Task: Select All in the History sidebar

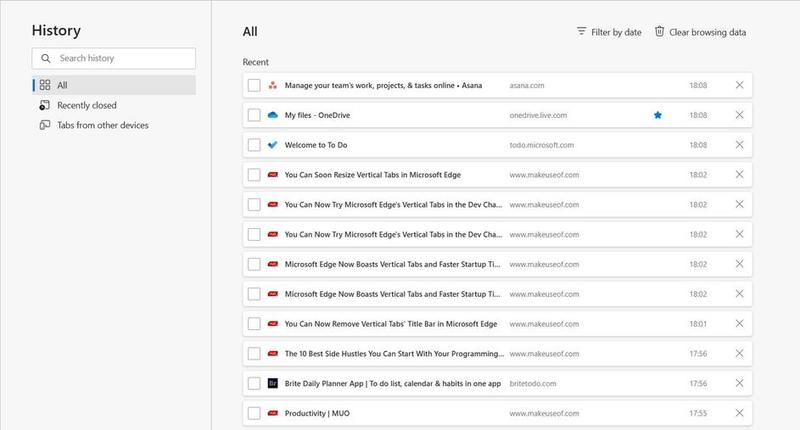Action: (x=114, y=85)
